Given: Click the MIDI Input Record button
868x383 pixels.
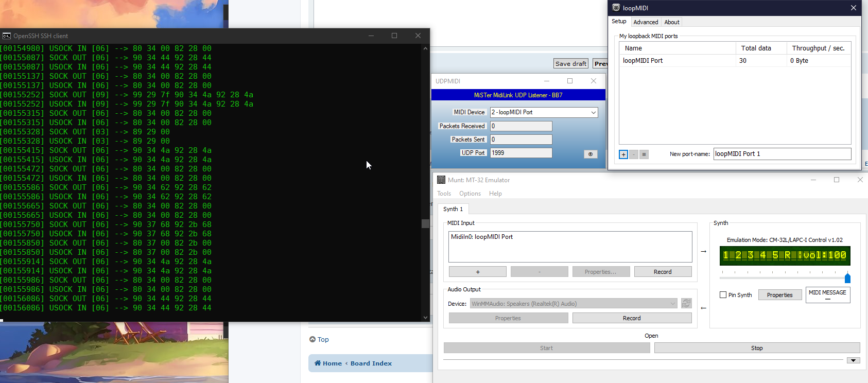Looking at the screenshot, I should (x=663, y=272).
